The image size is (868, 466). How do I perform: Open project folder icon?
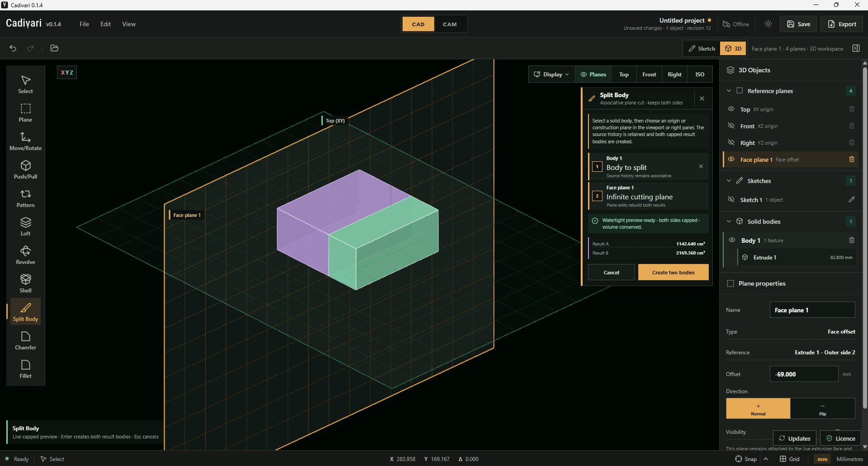pos(54,48)
